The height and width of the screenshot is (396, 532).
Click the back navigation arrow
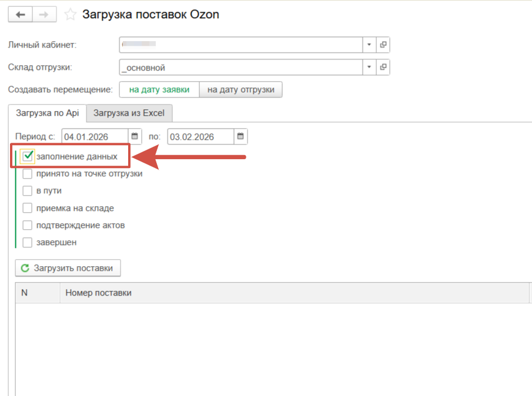(21, 15)
